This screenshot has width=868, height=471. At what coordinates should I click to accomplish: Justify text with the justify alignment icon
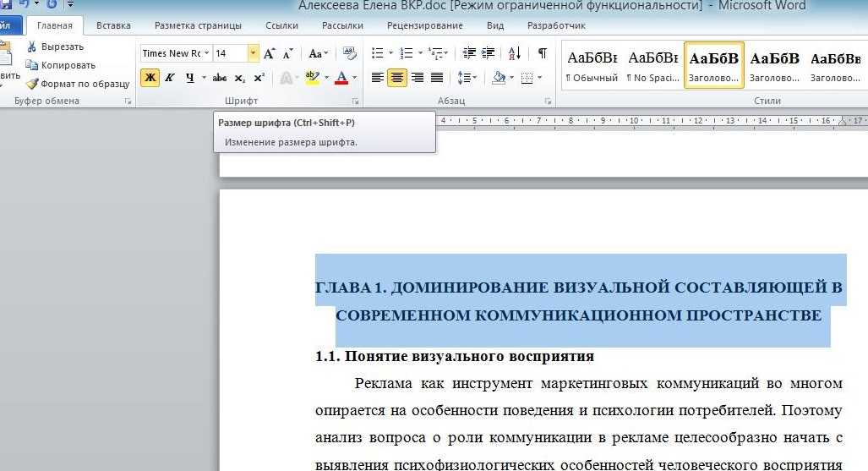click(x=437, y=78)
